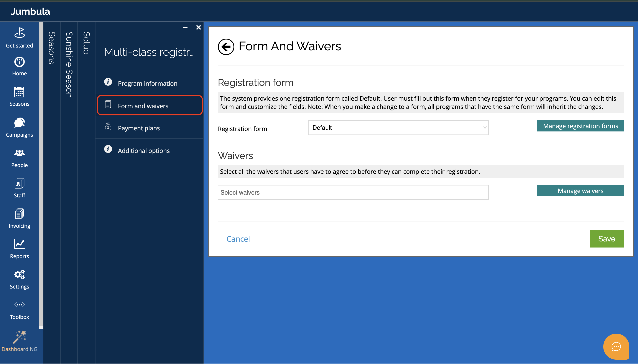The width and height of the screenshot is (638, 364).
Task: Click the Cancel link
Action: tap(238, 239)
